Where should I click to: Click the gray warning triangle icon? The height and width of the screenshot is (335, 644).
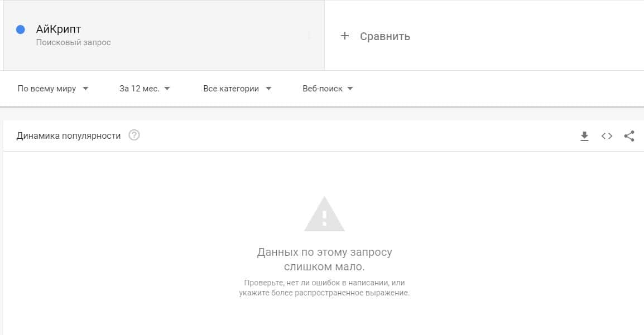tap(324, 214)
